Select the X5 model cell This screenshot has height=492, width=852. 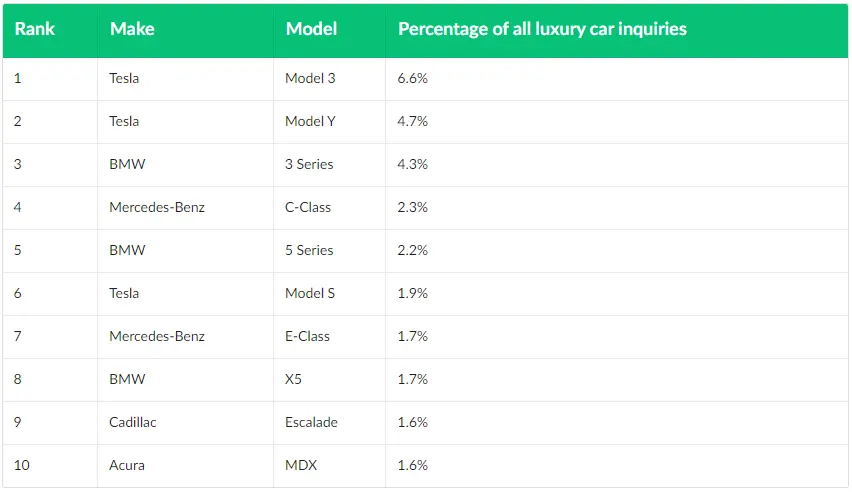(296, 379)
